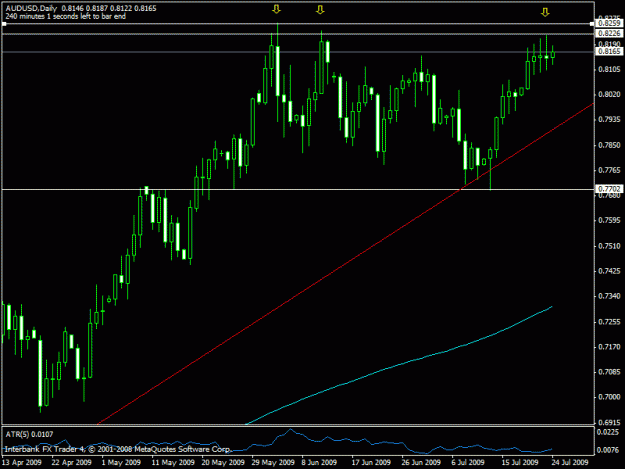Select the right handle of the 0.8259 line
The height and width of the screenshot is (469, 625).
(x=592, y=24)
